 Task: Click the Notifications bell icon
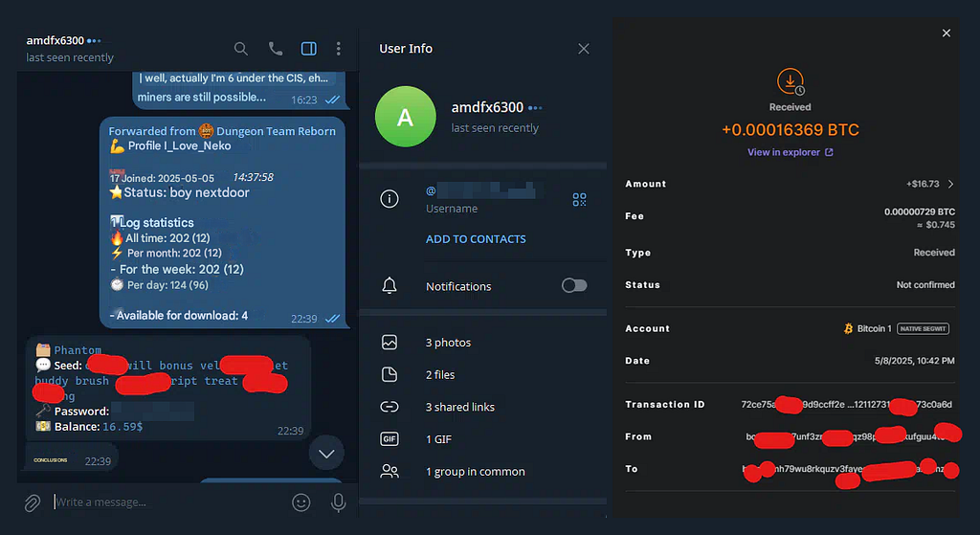(390, 285)
